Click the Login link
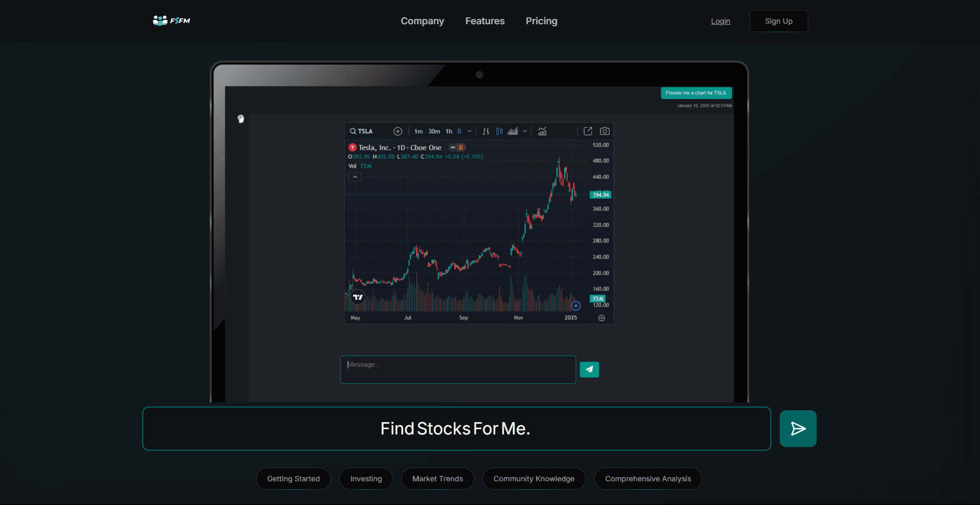Image resolution: width=980 pixels, height=505 pixels. (x=721, y=21)
